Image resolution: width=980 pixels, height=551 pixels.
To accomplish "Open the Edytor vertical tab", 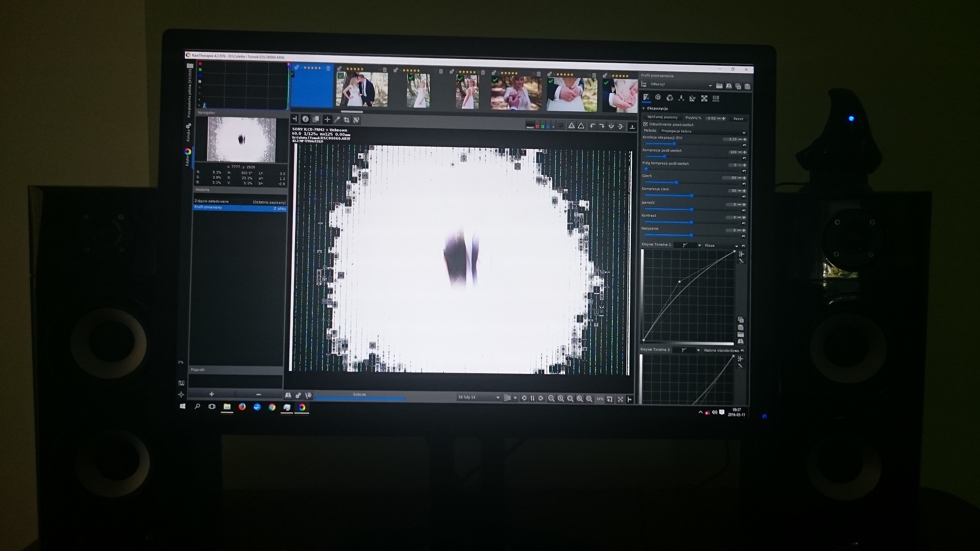I will click(x=187, y=157).
